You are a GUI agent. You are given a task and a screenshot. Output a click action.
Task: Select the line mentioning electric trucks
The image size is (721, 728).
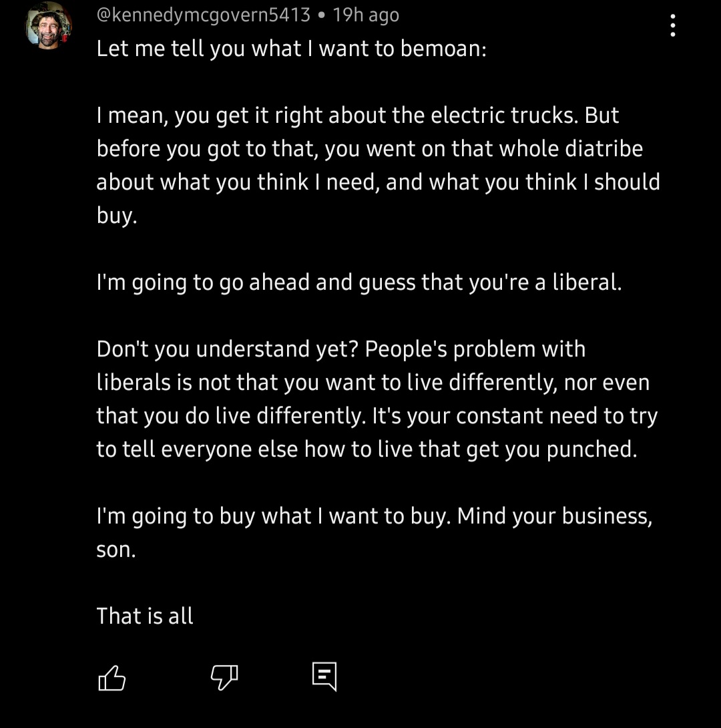point(357,116)
